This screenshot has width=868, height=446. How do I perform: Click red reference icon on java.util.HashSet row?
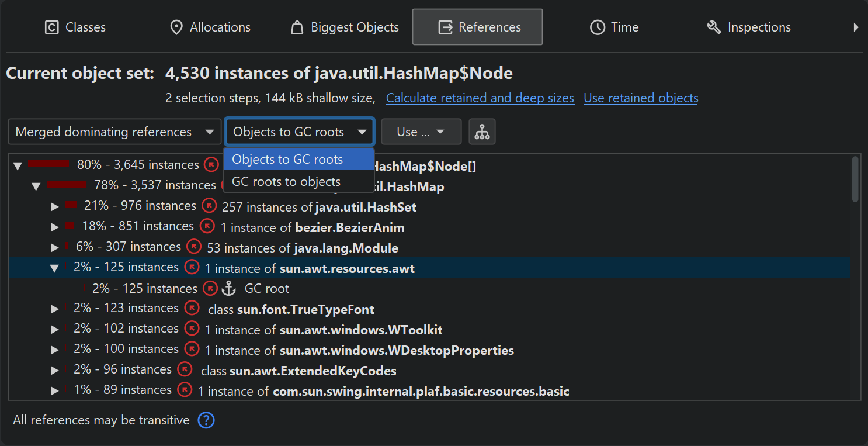click(x=209, y=206)
